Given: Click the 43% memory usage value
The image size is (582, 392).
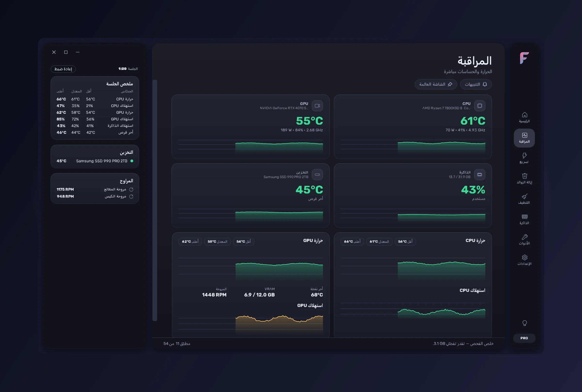Looking at the screenshot, I should tap(473, 190).
